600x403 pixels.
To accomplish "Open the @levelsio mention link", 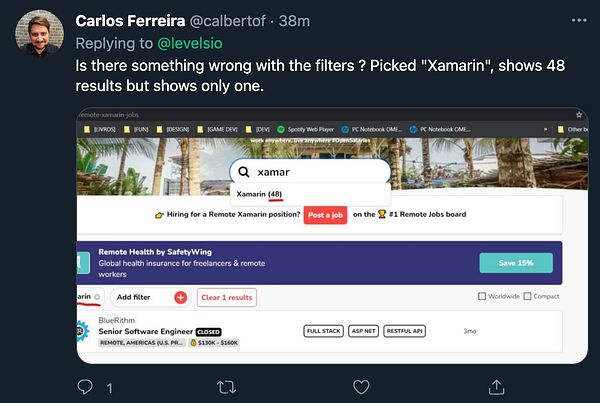I will pyautogui.click(x=190, y=43).
